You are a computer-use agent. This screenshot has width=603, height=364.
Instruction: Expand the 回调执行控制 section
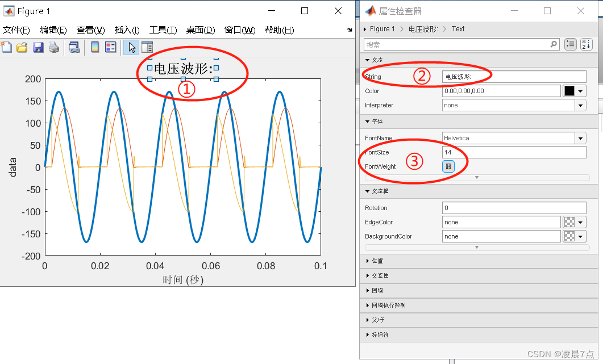point(368,305)
